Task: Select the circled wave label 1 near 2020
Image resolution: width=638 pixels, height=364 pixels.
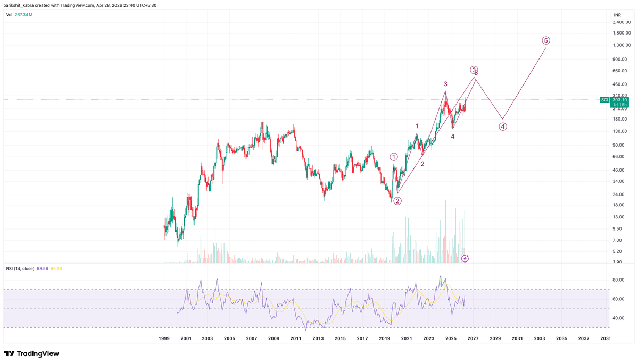Action: pos(394,156)
